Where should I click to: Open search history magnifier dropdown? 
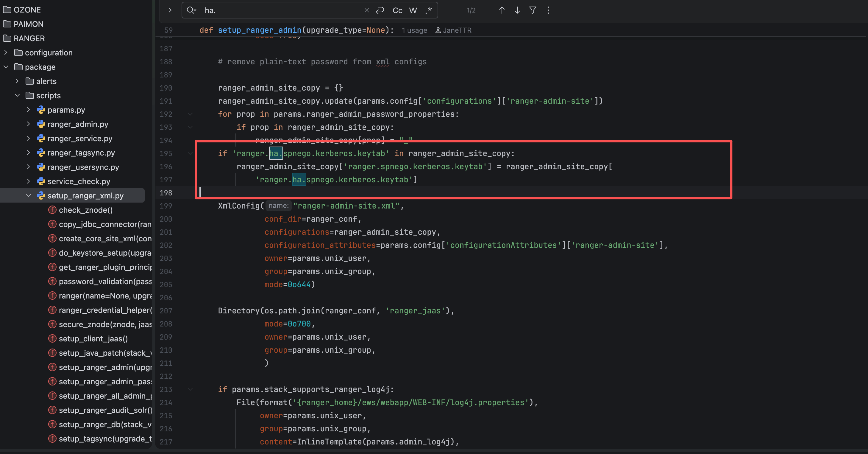point(191,10)
